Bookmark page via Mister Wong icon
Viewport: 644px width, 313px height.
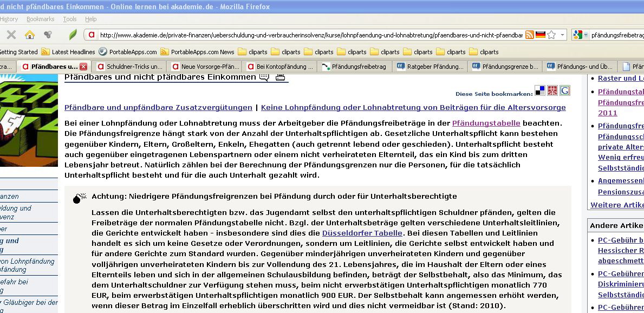(x=552, y=92)
